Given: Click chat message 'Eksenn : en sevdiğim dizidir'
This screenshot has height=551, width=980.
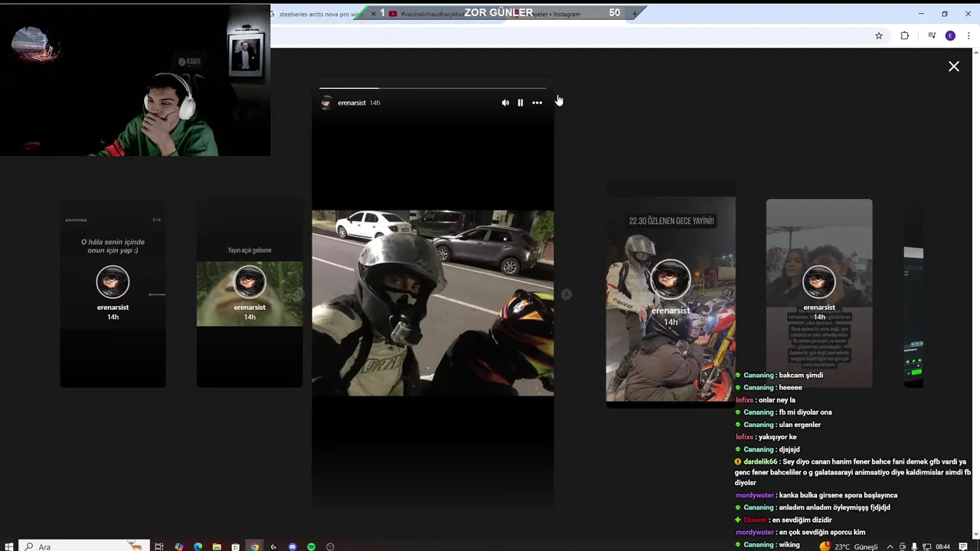Looking at the screenshot, I should pyautogui.click(x=783, y=520).
